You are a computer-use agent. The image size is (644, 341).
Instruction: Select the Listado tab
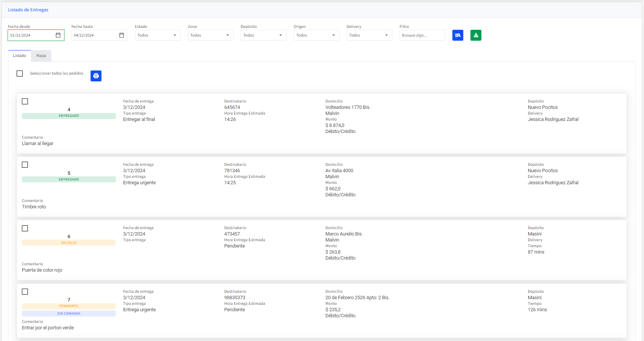(20, 56)
